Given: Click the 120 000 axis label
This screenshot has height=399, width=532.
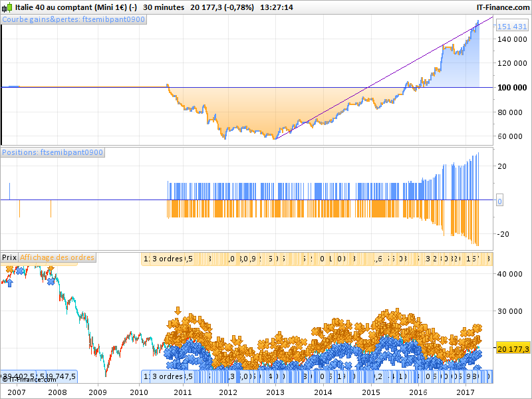Looking at the screenshot, I should tap(512, 63).
